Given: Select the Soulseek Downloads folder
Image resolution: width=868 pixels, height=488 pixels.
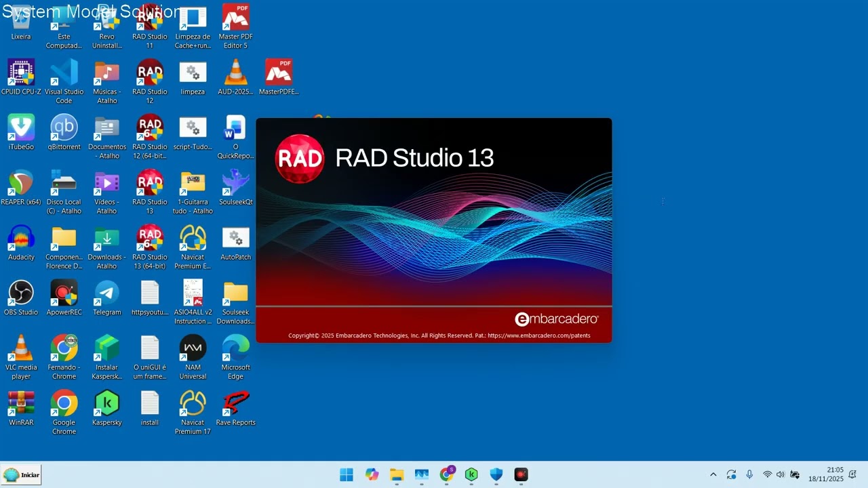Looking at the screenshot, I should coord(235,302).
